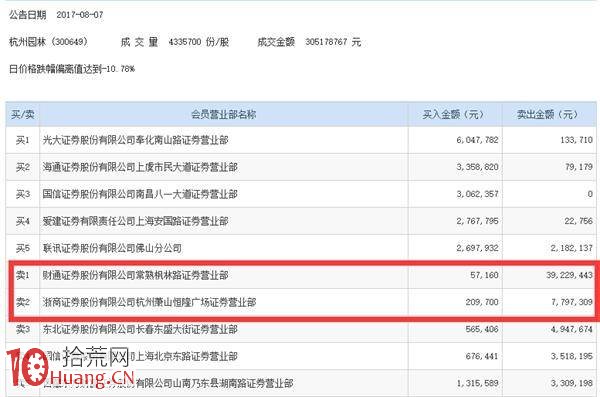Image resolution: width=600 pixels, height=397 pixels.
Task: Click turnover value 305178767 元
Action: 333,42
